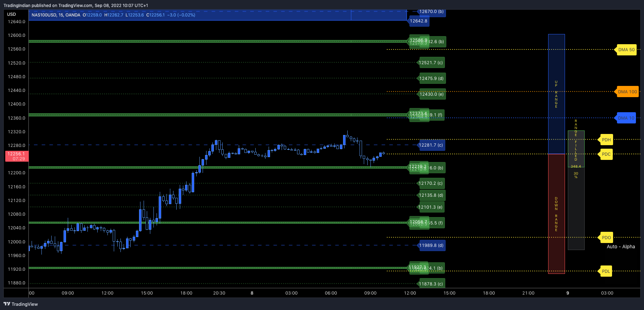Click the green 12219.2 level label

[418, 167]
